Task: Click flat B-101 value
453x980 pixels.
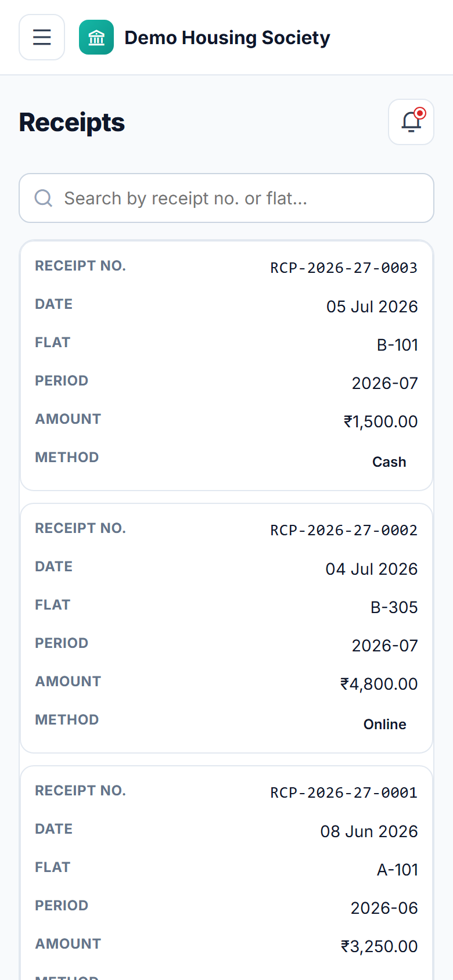Action: point(397,345)
